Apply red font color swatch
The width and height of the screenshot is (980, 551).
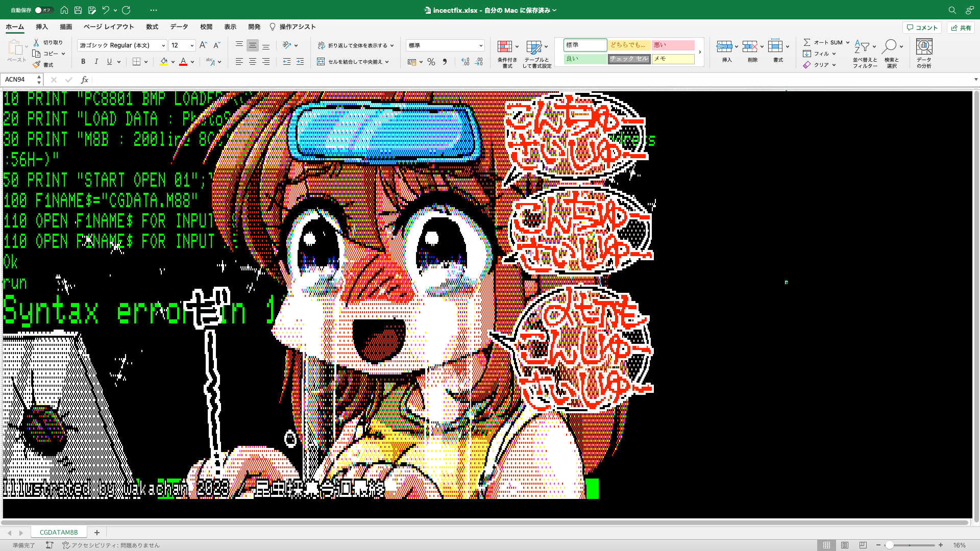[x=183, y=62]
